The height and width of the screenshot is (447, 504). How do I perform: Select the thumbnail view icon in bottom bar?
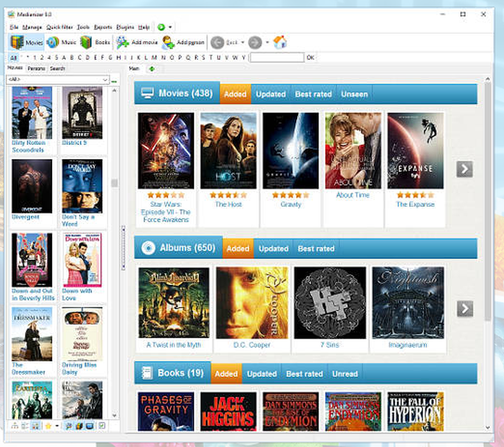tap(35, 426)
